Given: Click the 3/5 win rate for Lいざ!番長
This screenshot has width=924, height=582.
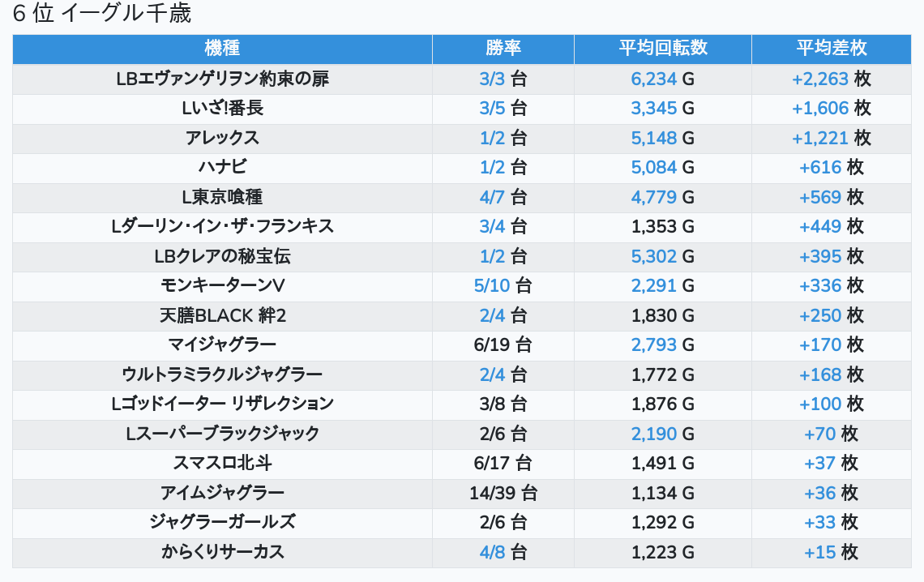Looking at the screenshot, I should (x=492, y=109).
